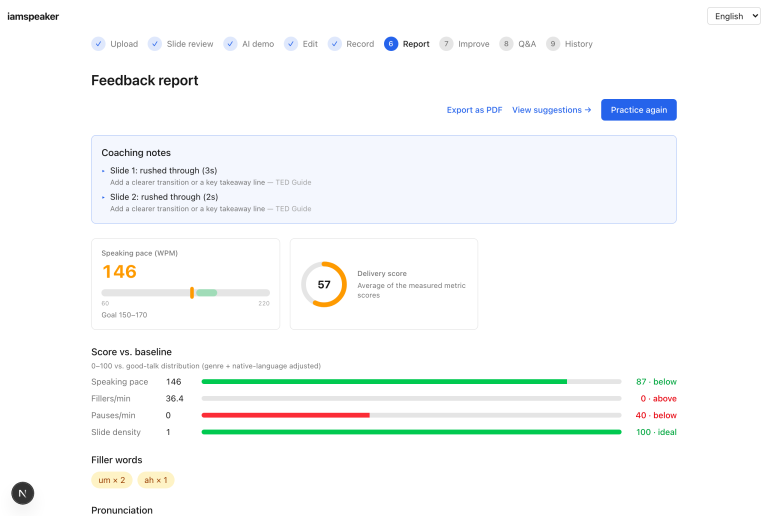Click the step 7 Improve circle icon
768x516 pixels.
point(446,44)
